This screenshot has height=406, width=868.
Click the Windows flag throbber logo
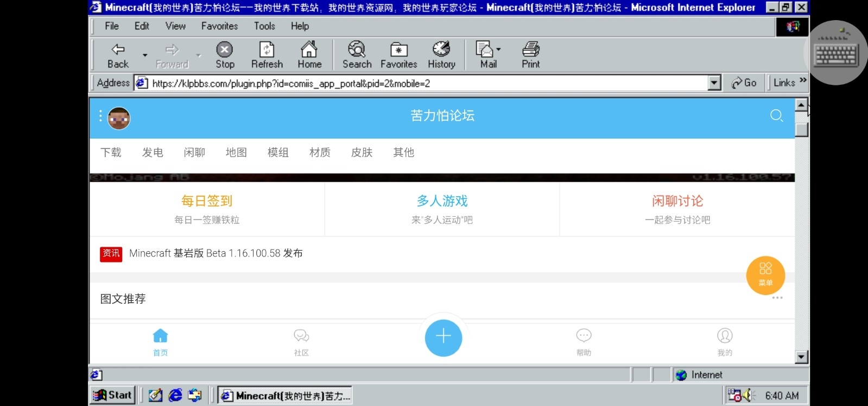click(x=793, y=27)
